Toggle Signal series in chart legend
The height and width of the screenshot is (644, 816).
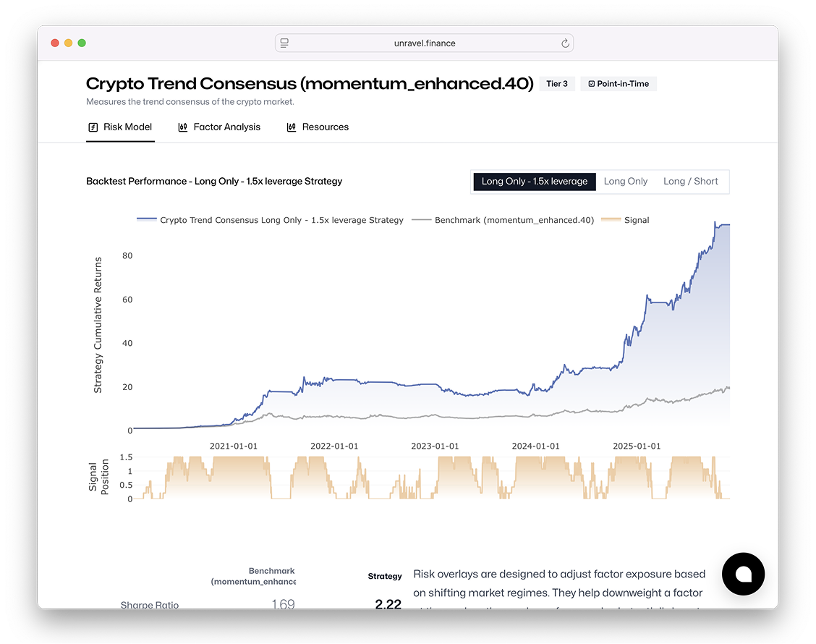click(x=636, y=220)
